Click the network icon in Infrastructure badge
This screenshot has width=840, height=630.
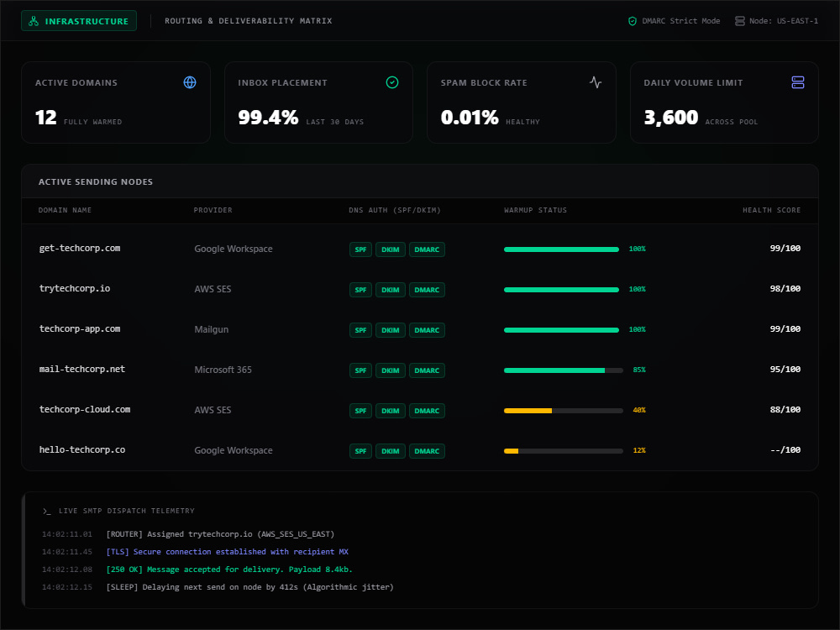point(34,21)
